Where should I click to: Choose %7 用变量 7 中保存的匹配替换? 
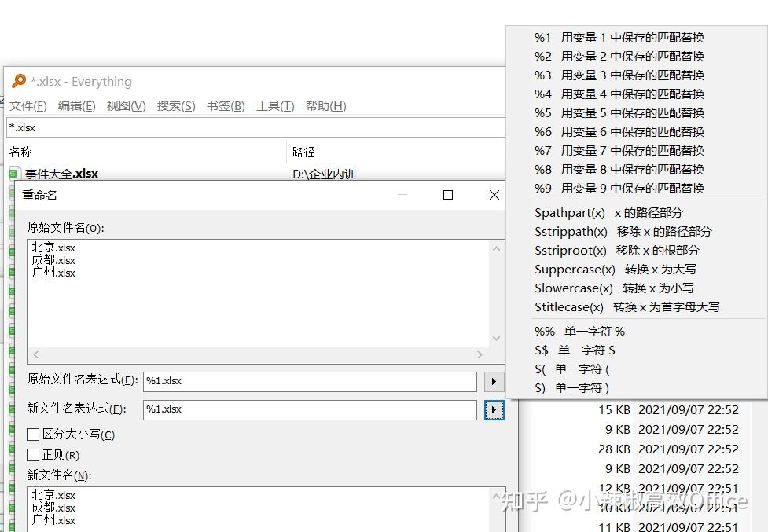[619, 151]
